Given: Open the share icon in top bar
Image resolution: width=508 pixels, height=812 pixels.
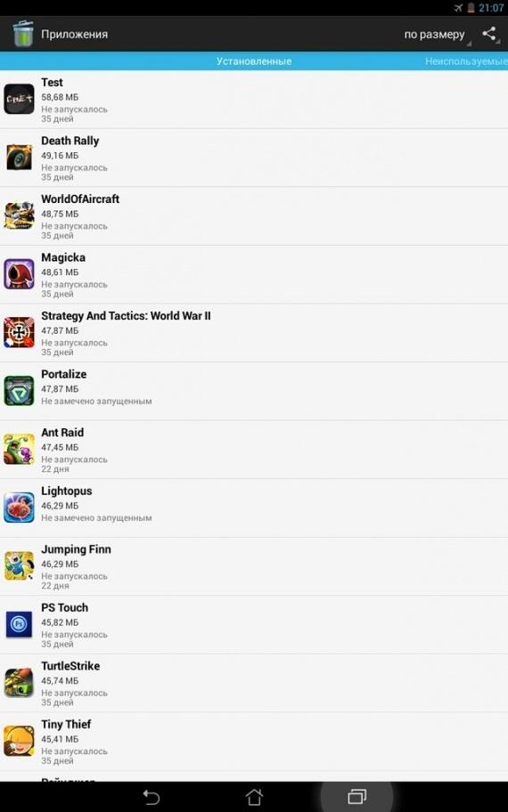Looking at the screenshot, I should click(x=488, y=34).
